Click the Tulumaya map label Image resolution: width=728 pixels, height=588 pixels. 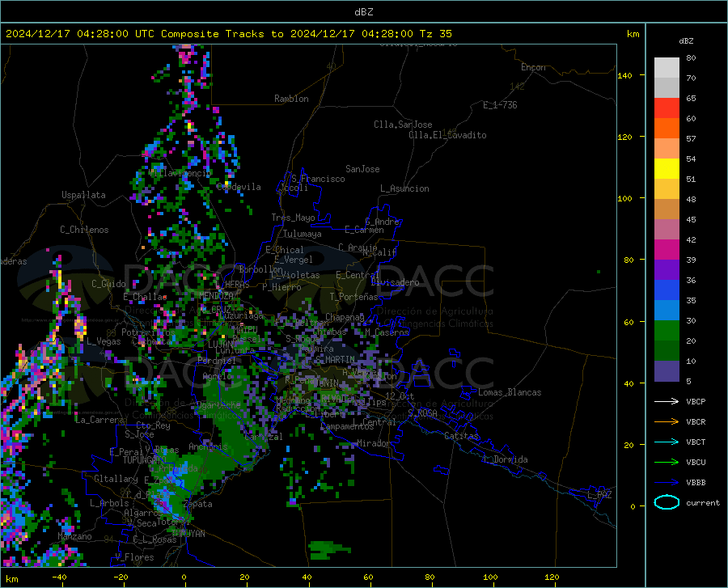pos(303,234)
